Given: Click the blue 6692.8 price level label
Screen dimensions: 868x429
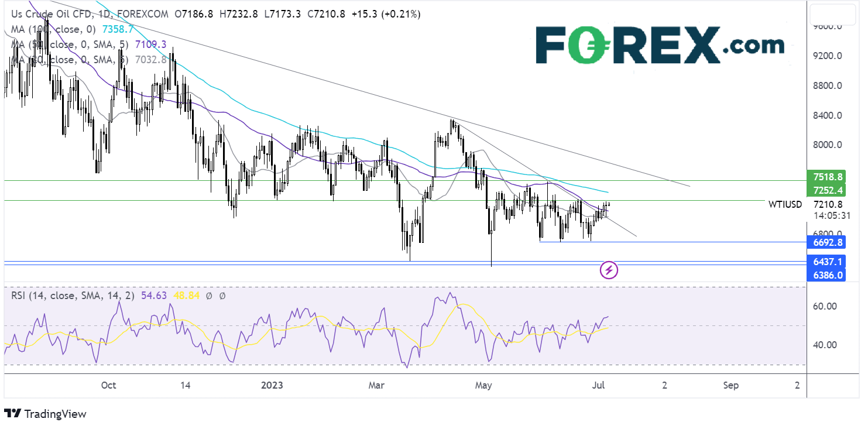Looking at the screenshot, I should (x=827, y=242).
